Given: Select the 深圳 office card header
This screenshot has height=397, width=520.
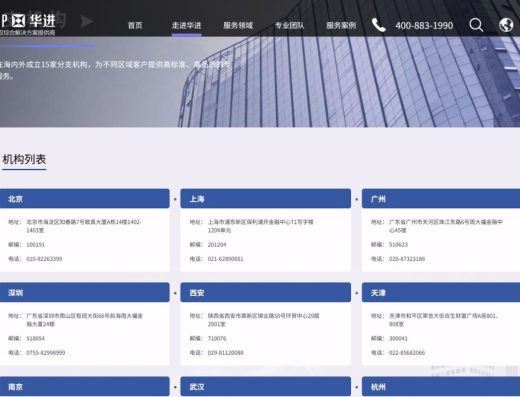Looking at the screenshot, I should tap(85, 293).
